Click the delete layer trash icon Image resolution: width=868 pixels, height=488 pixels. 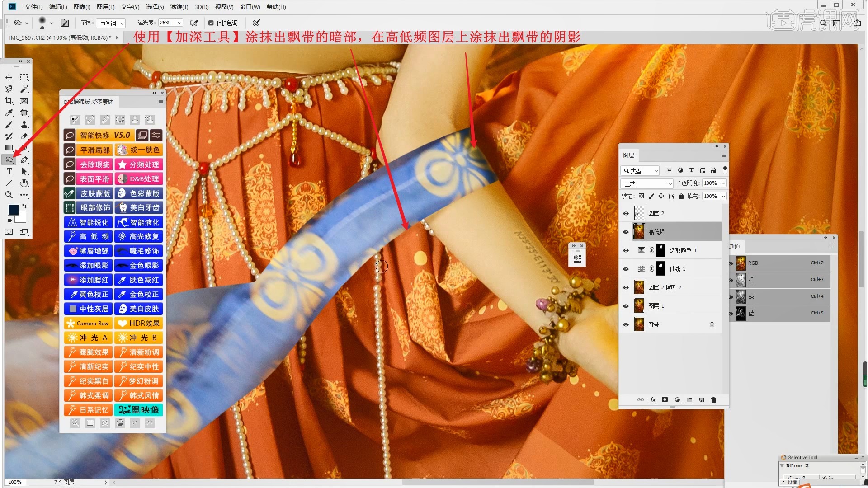[713, 400]
